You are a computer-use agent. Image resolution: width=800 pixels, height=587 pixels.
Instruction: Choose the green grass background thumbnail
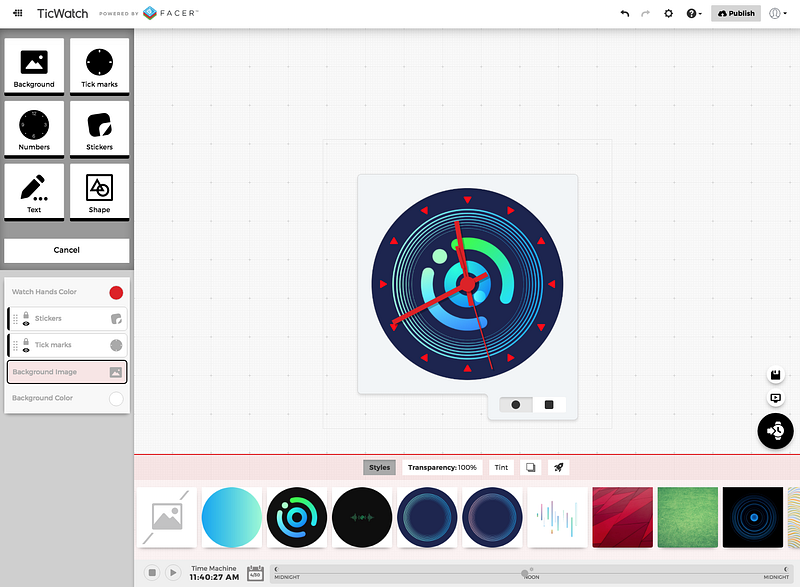click(687, 517)
